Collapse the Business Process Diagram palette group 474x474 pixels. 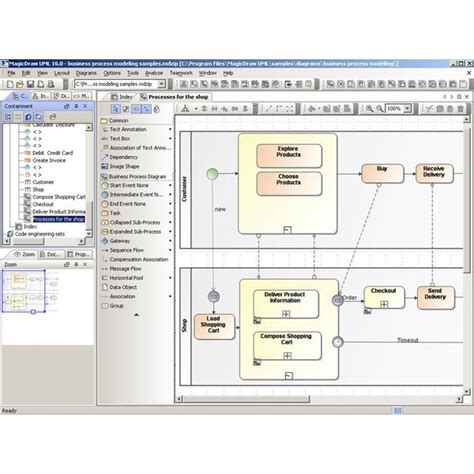coord(137,176)
